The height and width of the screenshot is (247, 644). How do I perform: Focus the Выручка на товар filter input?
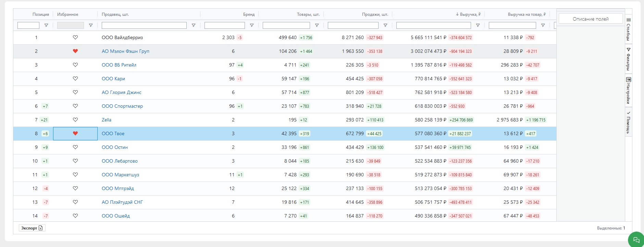[512, 25]
